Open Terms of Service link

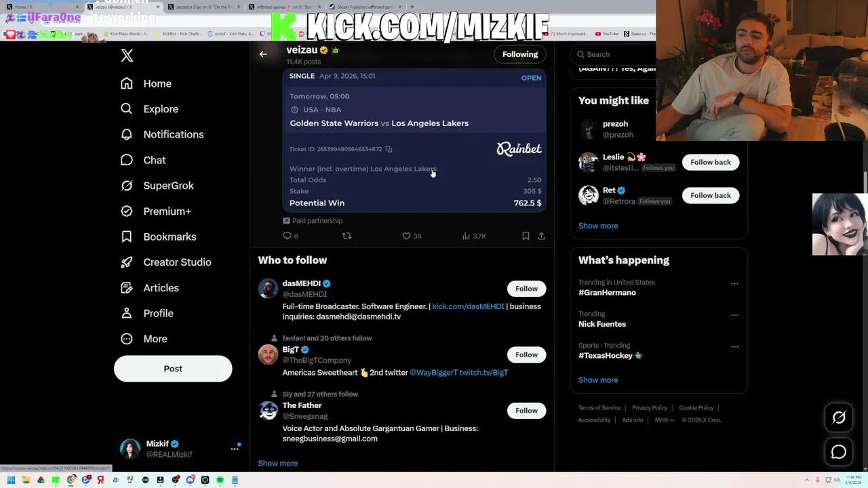[x=599, y=408]
